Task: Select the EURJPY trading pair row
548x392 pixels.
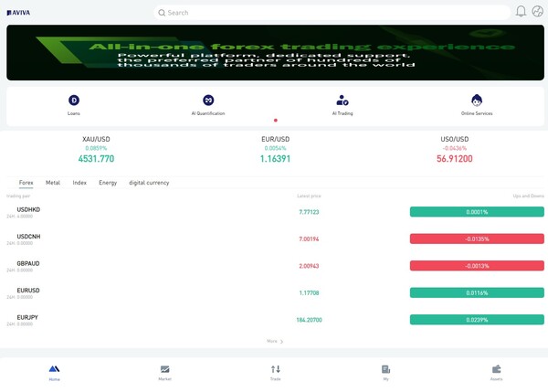Action: 27,317
